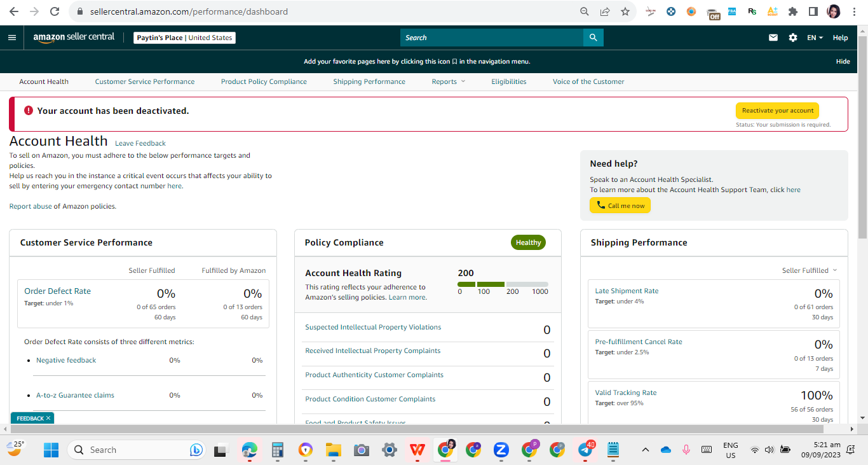Open Received Intellectual Property Complaints
This screenshot has width=868, height=465.
pyautogui.click(x=372, y=350)
